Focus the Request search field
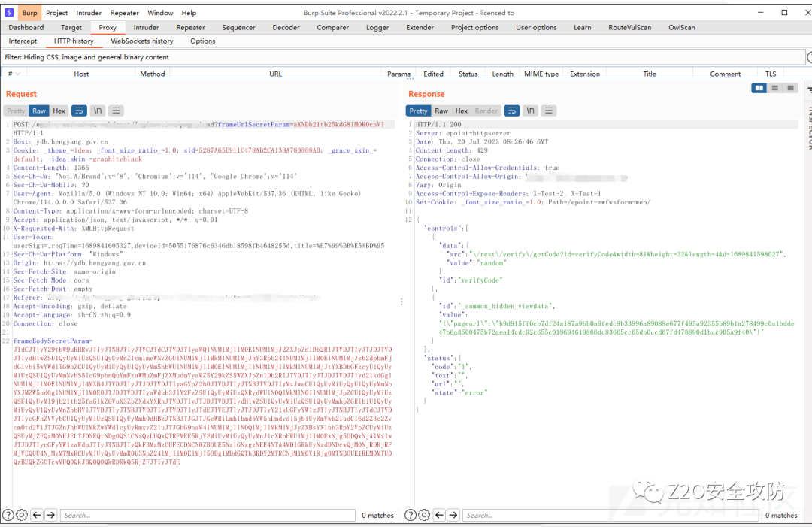 click(x=208, y=515)
